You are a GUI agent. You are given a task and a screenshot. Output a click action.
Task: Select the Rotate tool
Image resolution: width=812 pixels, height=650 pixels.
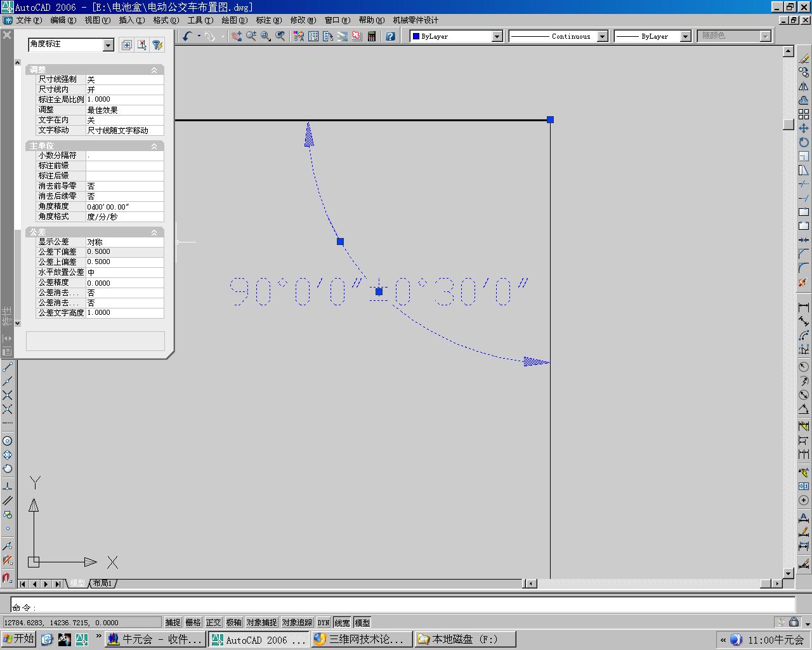click(x=804, y=142)
